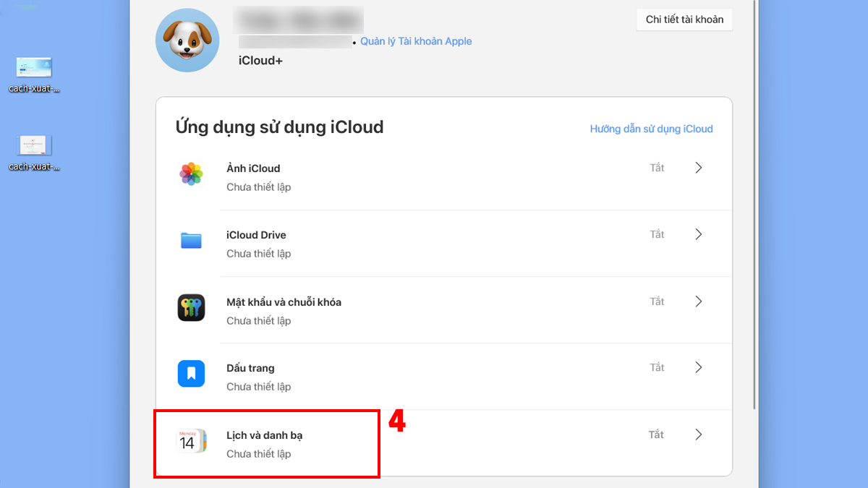Open the Quản lý Tài khoản Apple link

[416, 41]
